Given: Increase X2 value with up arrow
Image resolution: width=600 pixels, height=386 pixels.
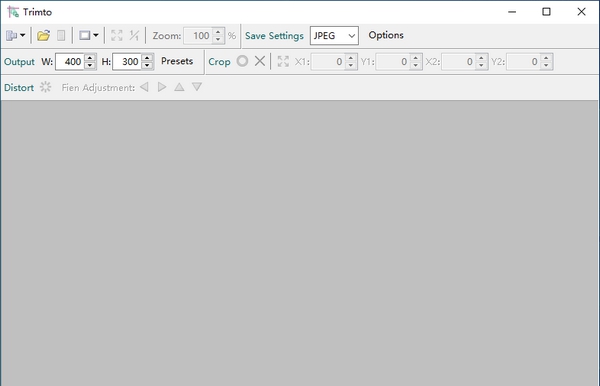Looking at the screenshot, I should [x=481, y=58].
